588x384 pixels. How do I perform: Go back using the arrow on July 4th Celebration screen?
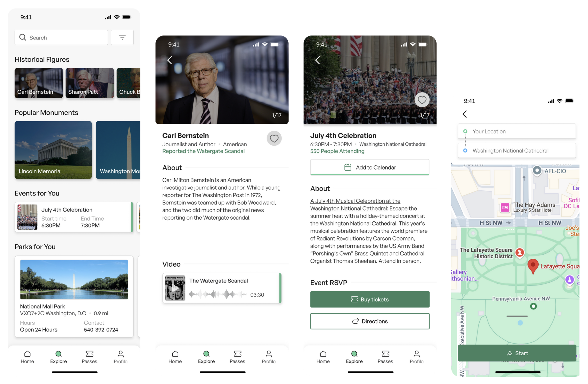point(318,60)
